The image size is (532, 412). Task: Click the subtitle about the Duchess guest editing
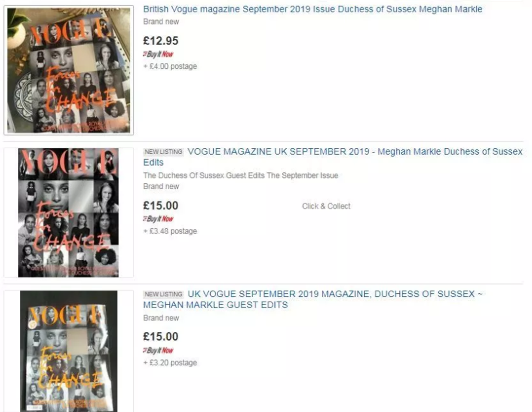click(x=241, y=175)
